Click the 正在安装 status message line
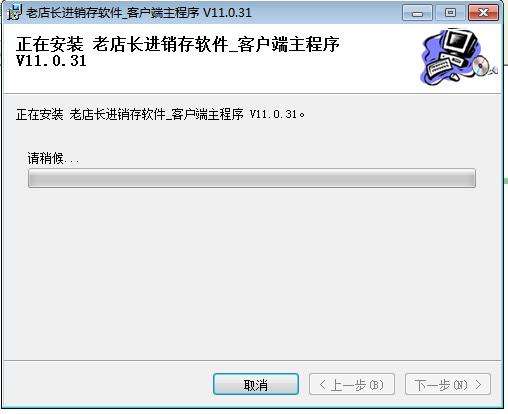The width and height of the screenshot is (508, 414). pos(160,114)
